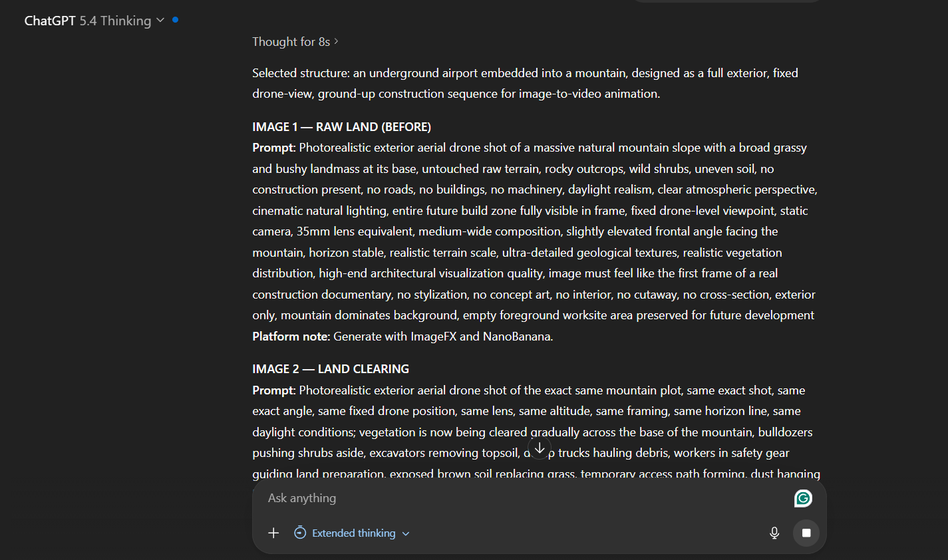Click the 'Thought for 8s' text
This screenshot has height=560, width=948.
coord(291,42)
